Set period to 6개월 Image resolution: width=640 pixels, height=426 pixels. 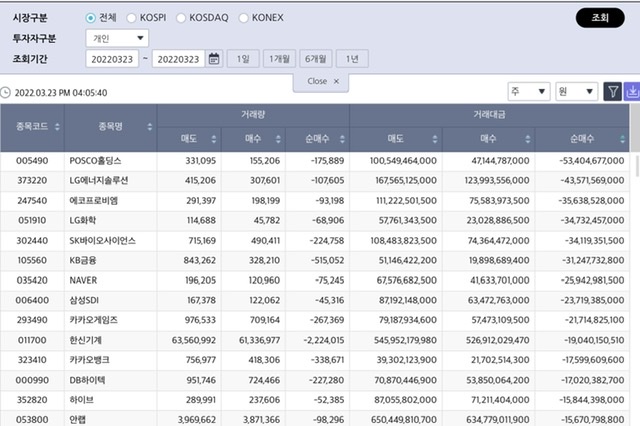pyautogui.click(x=315, y=59)
